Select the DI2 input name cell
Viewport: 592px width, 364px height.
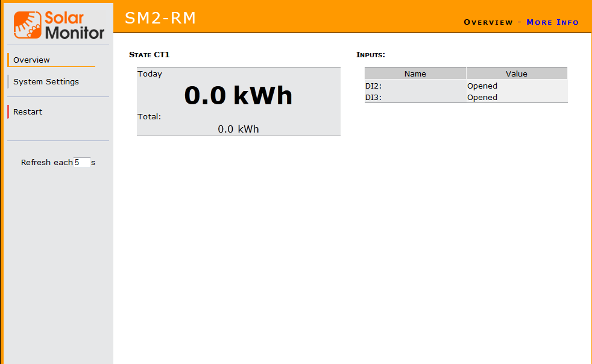(x=373, y=86)
